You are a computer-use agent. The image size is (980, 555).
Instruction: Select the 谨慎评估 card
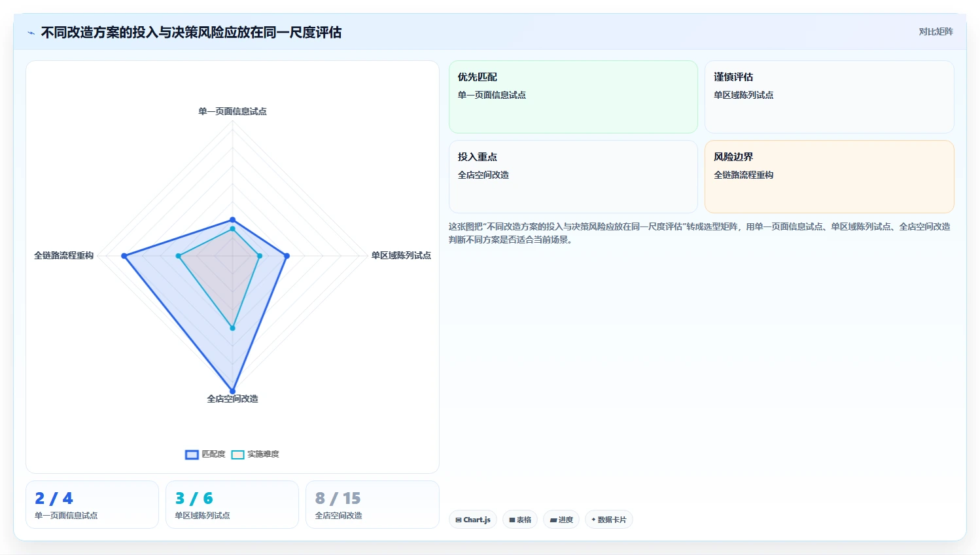tap(829, 97)
